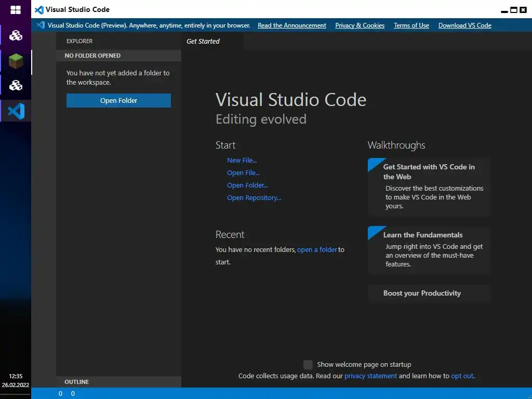Click Open File... under Start
The height and width of the screenshot is (399, 532).
(243, 172)
